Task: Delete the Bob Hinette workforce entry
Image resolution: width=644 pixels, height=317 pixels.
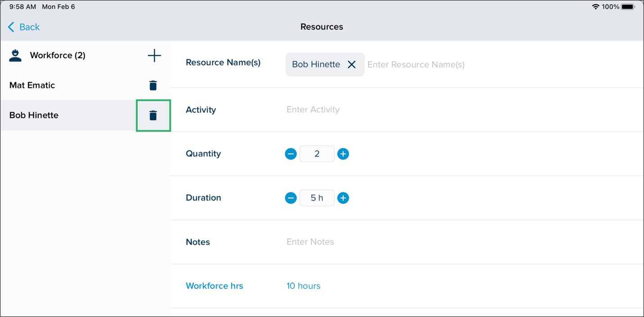Action: 153,115
